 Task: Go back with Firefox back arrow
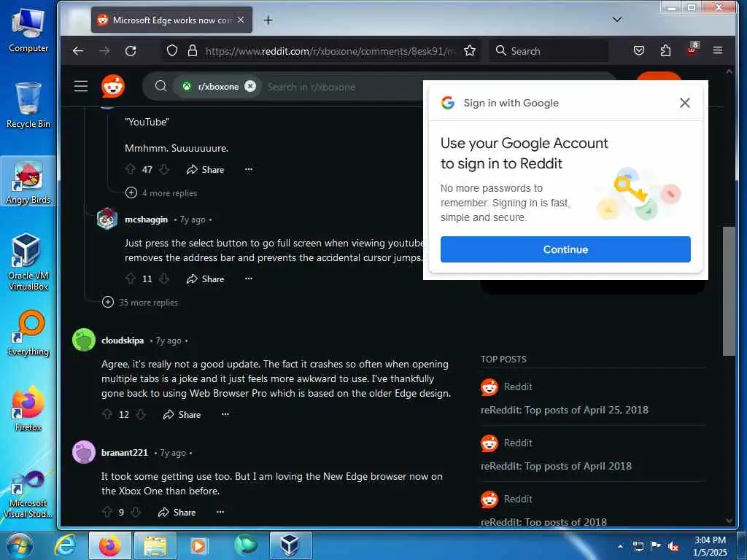(78, 51)
